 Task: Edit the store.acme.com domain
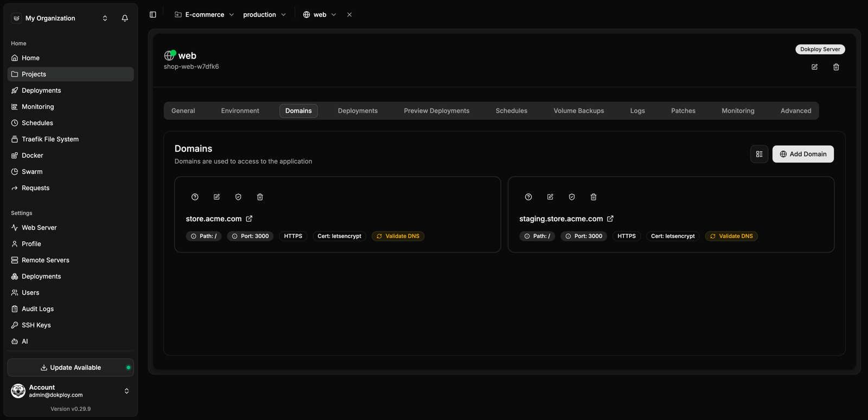tap(216, 197)
